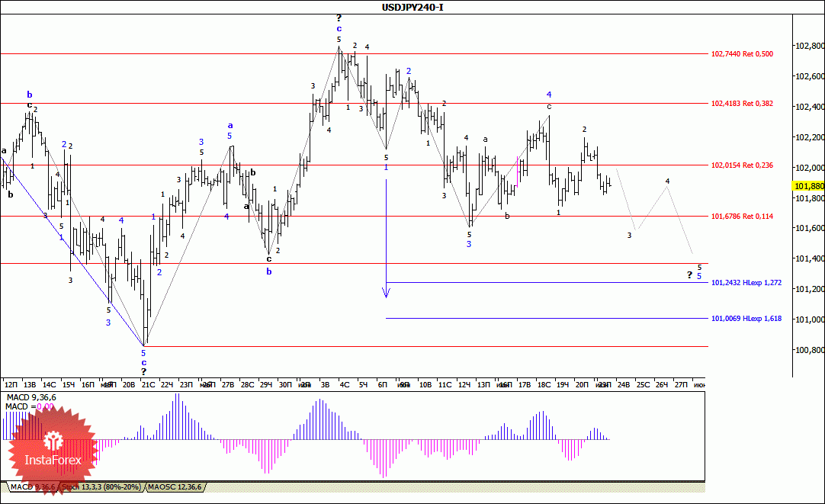This screenshot has height=504, width=825.
Task: Open the MAOSC 12,36,6 tab
Action: [x=176, y=486]
